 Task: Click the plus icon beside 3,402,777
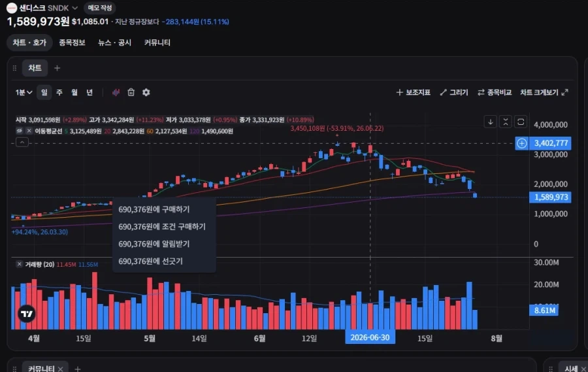point(521,143)
